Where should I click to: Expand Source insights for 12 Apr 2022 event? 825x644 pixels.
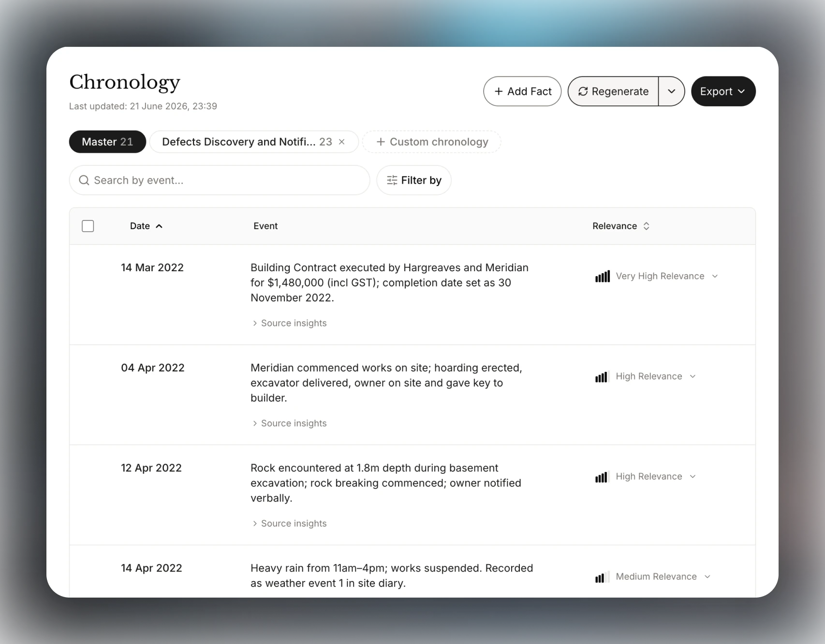289,523
